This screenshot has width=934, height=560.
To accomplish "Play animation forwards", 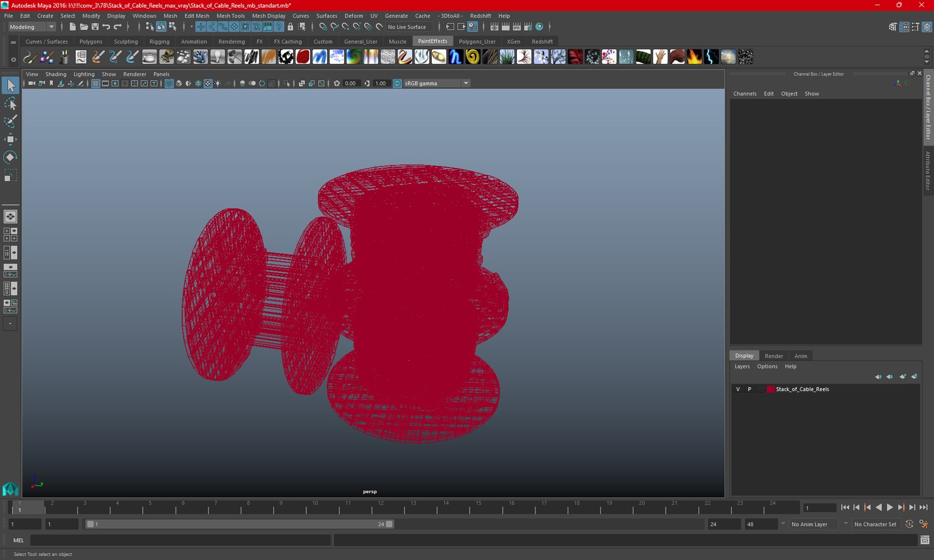I will click(x=890, y=508).
